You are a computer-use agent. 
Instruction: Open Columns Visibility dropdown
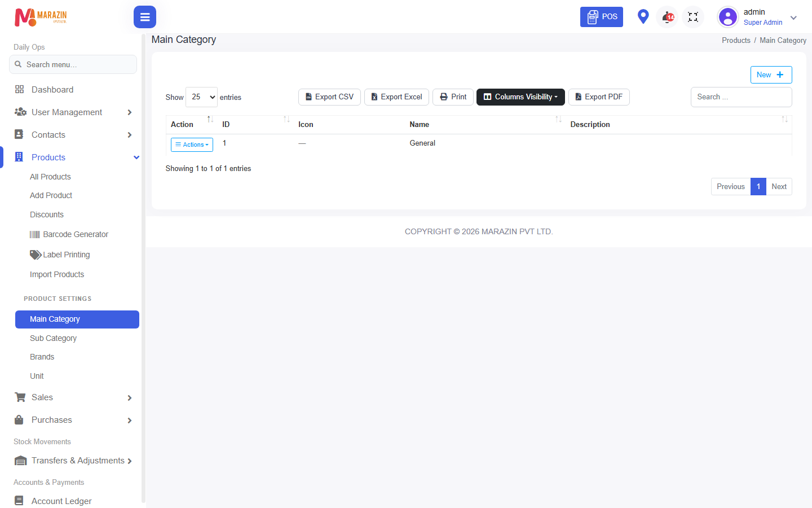pyautogui.click(x=520, y=97)
